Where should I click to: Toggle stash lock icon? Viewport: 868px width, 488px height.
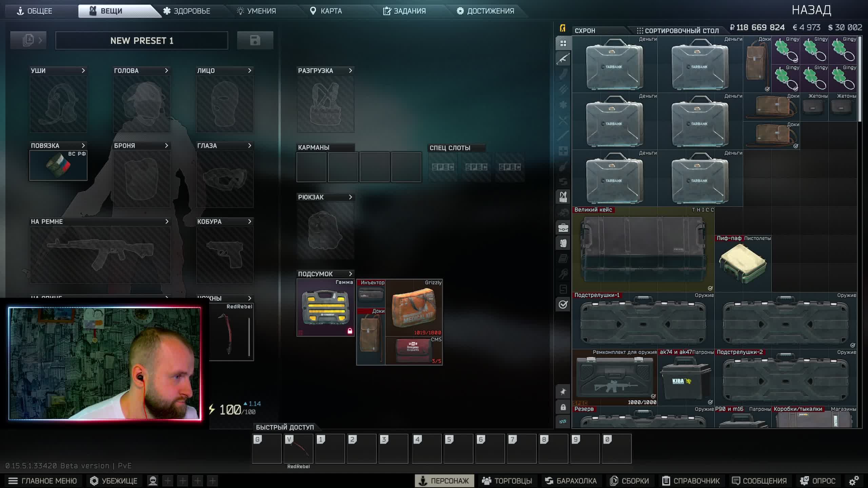pyautogui.click(x=563, y=407)
